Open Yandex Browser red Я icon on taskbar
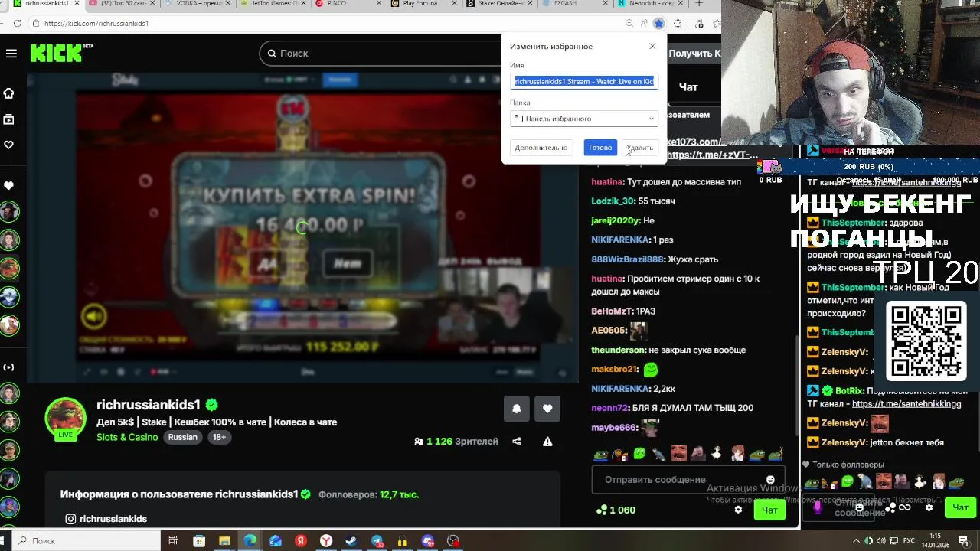Image resolution: width=980 pixels, height=551 pixels. click(301, 541)
